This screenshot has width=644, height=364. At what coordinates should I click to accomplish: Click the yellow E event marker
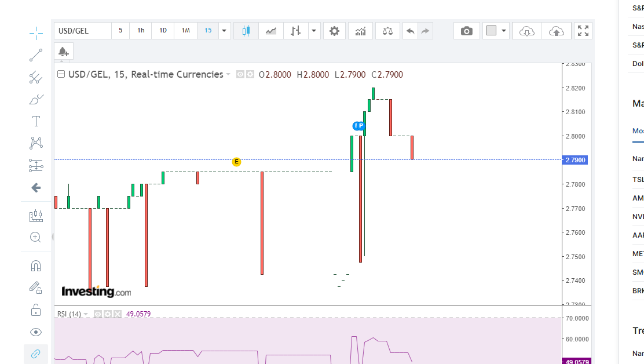coord(236,162)
